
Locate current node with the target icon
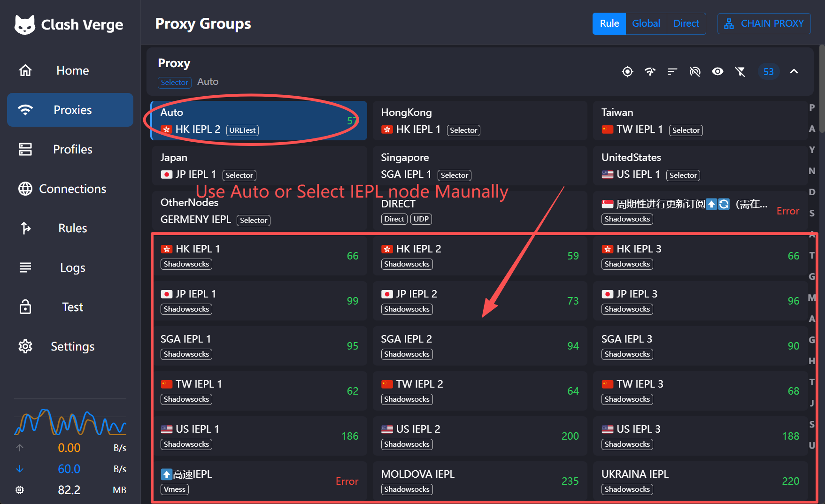(627, 71)
